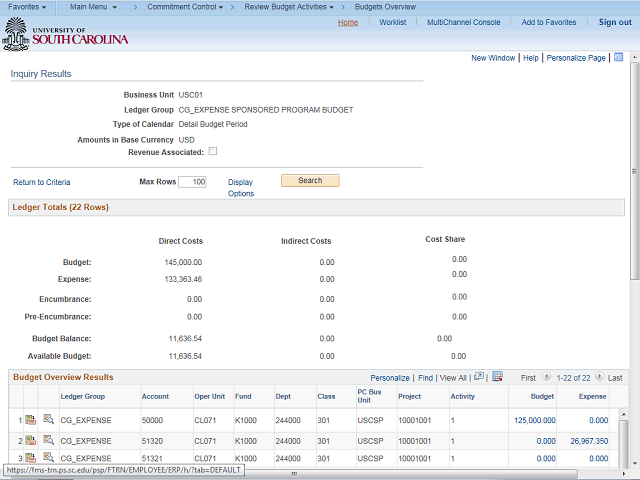The height and width of the screenshot is (480, 640).
Task: Open the Favorites dropdown menu
Action: click(25, 7)
